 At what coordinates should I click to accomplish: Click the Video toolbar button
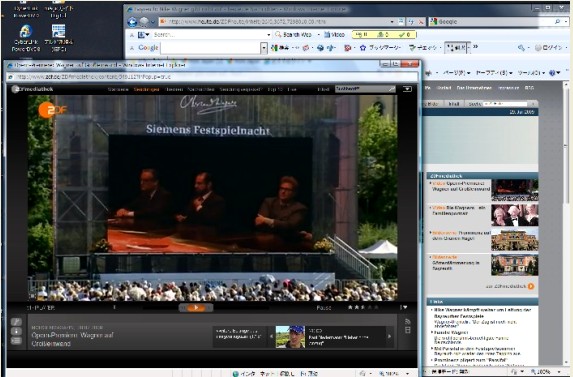coord(335,35)
